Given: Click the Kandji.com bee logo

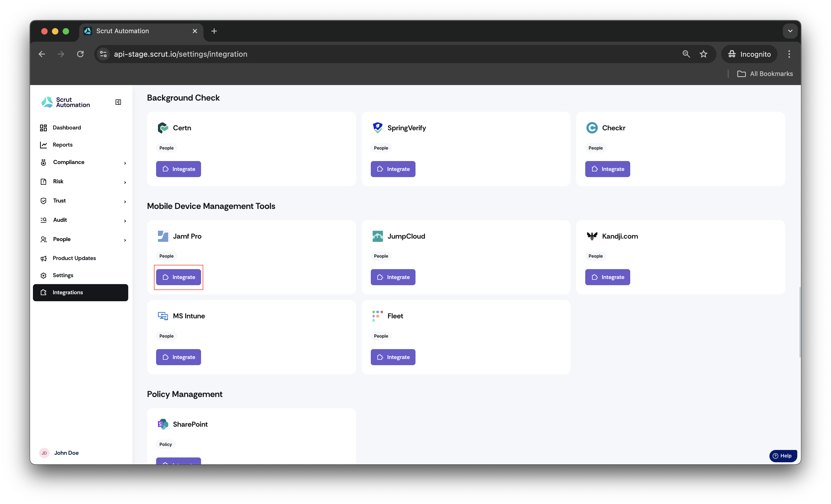Looking at the screenshot, I should 592,236.
